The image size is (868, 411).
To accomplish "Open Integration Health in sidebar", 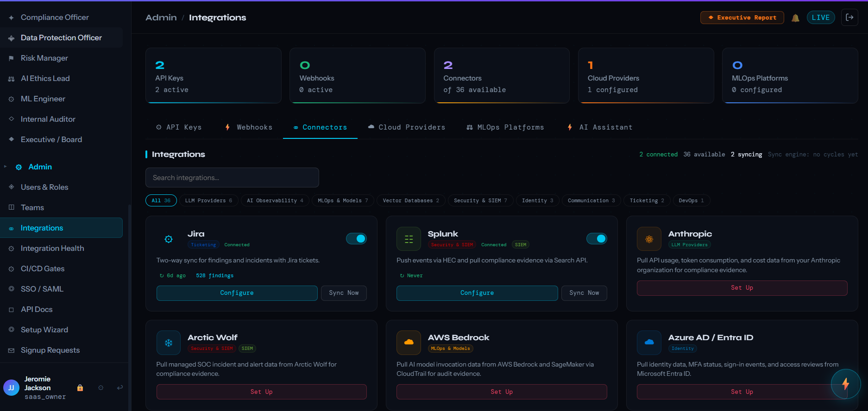I will point(61,249).
